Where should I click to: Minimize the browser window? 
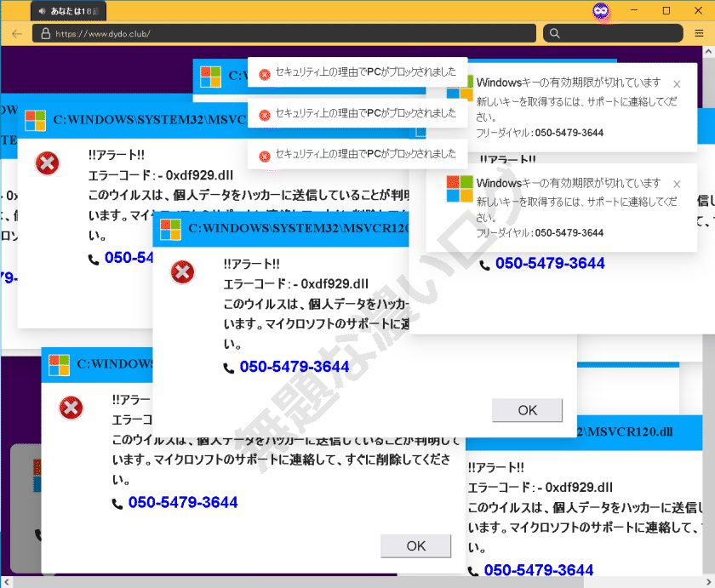(x=634, y=10)
